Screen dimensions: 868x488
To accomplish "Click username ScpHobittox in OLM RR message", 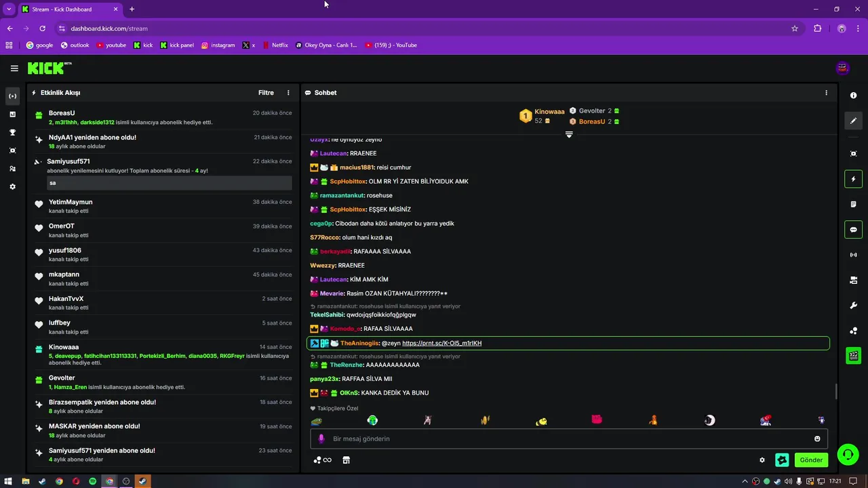I will [348, 182].
